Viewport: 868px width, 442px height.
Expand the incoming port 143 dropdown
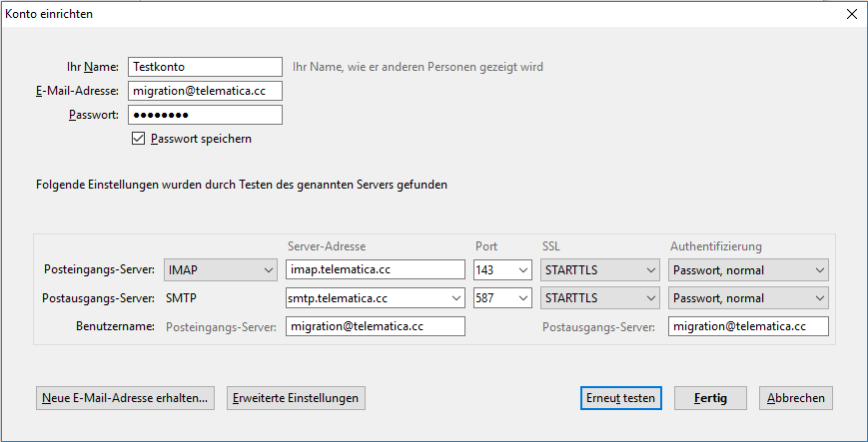pyautogui.click(x=502, y=269)
